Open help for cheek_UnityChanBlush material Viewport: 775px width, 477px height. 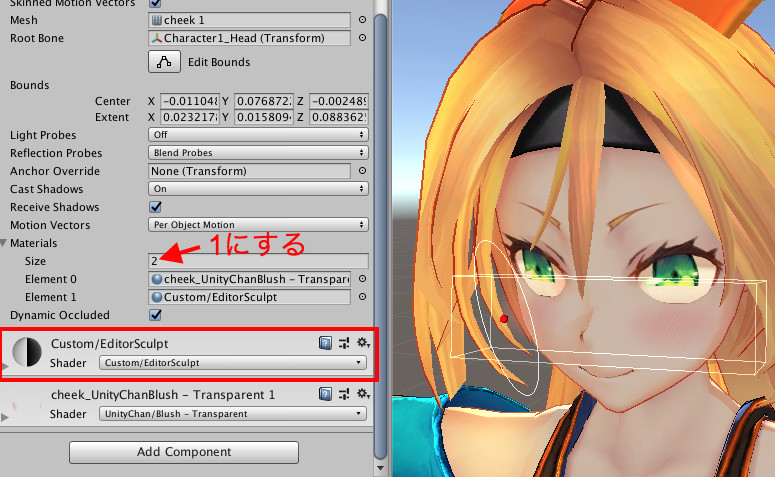(x=325, y=394)
